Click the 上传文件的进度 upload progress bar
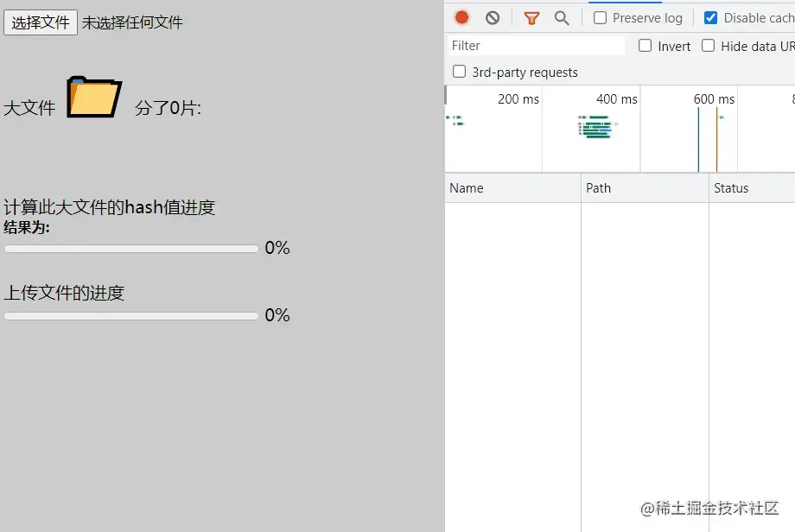Viewport: 795px width, 532px height. coord(131,316)
